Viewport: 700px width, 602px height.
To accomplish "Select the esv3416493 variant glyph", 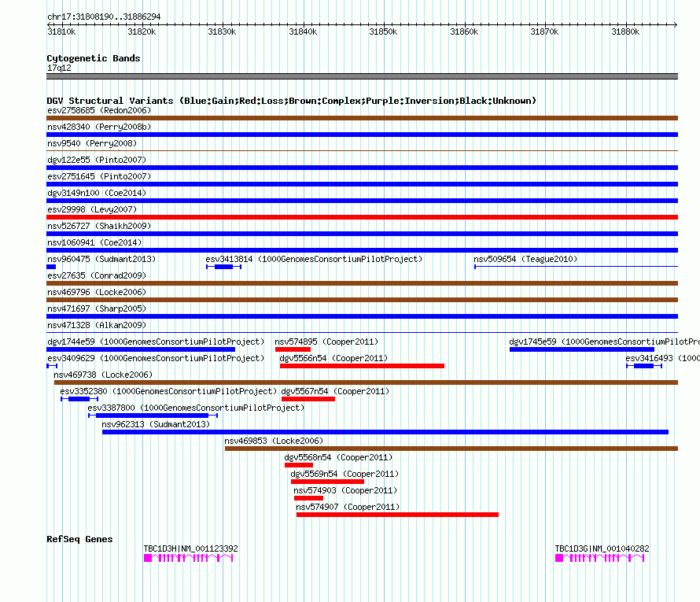I will coord(644,366).
